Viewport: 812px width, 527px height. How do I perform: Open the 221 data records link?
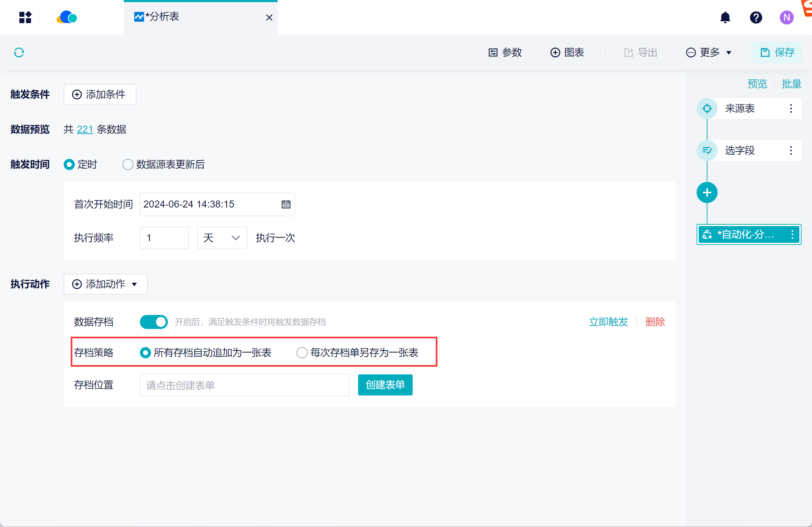[x=85, y=129]
